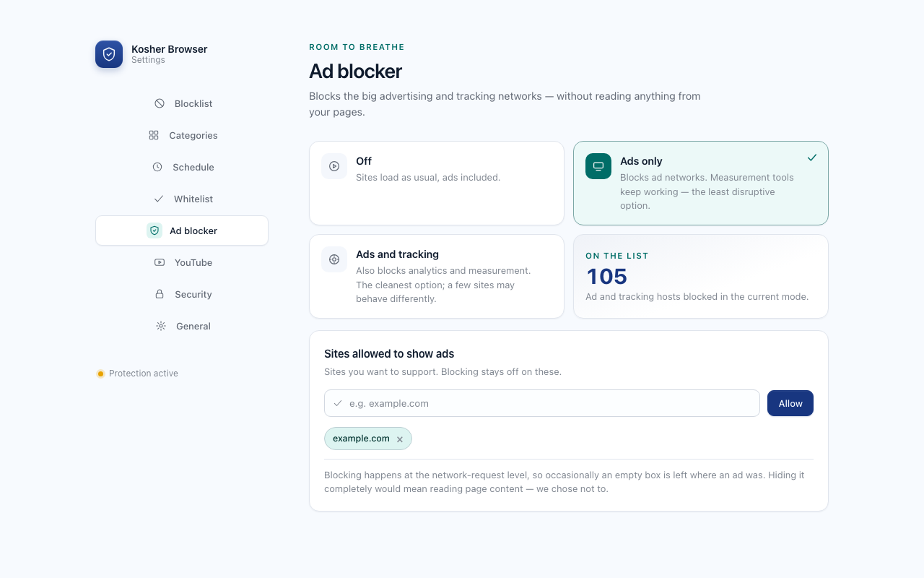Viewport: 924px width, 578px height.
Task: Click the Categories grid icon
Action: coord(154,135)
